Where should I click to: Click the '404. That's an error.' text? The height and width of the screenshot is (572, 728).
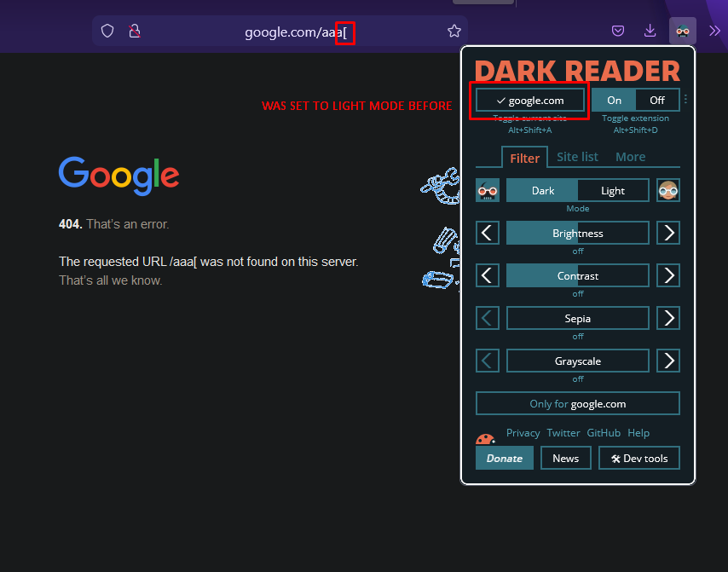pyautogui.click(x=113, y=224)
